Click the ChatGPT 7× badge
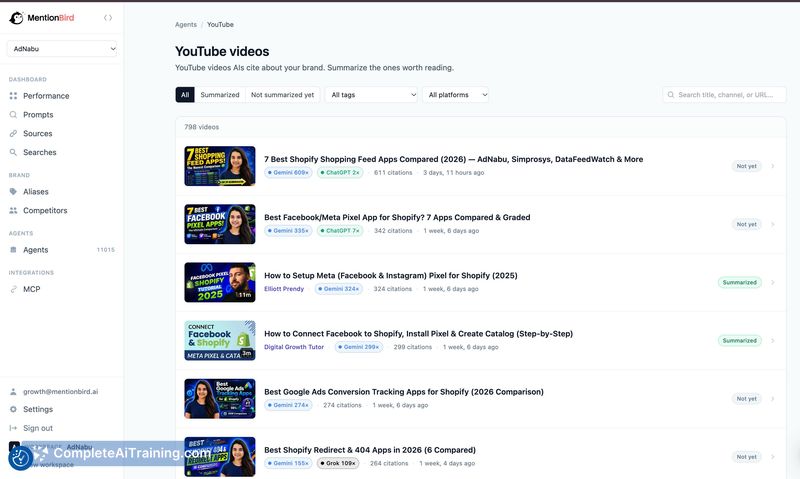800x479 pixels. click(x=340, y=231)
